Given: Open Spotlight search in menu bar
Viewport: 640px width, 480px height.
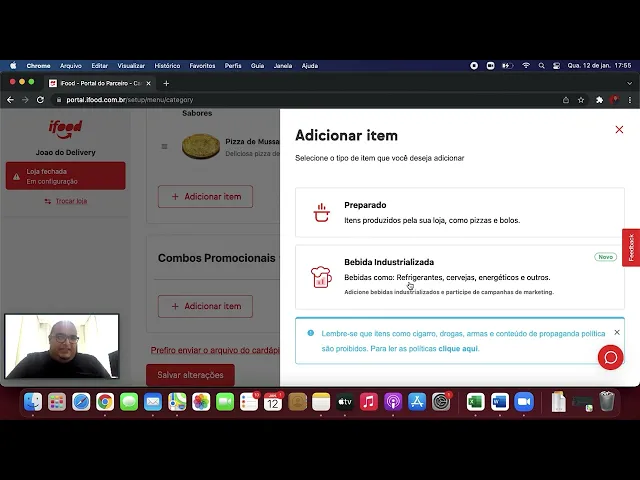Looking at the screenshot, I should (x=542, y=66).
